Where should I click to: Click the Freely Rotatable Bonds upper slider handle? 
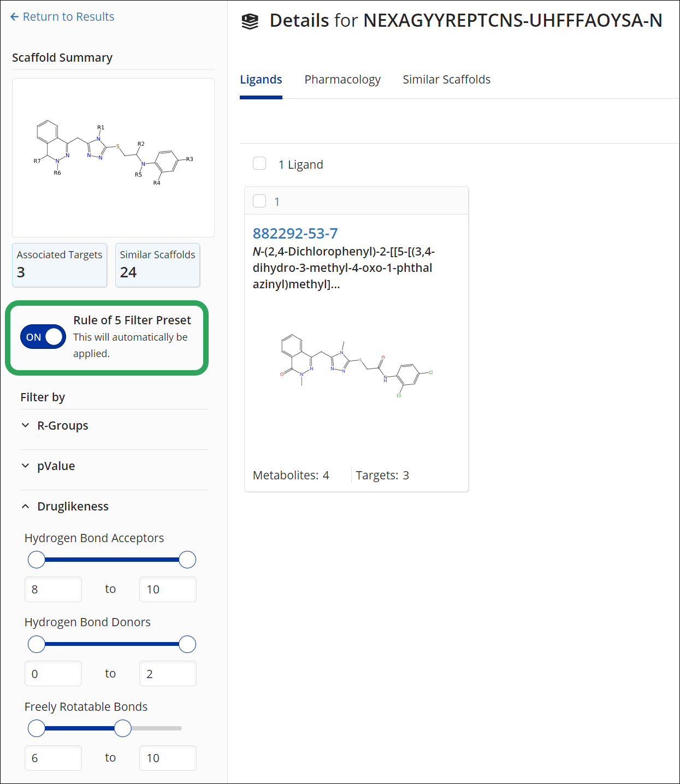click(x=123, y=728)
